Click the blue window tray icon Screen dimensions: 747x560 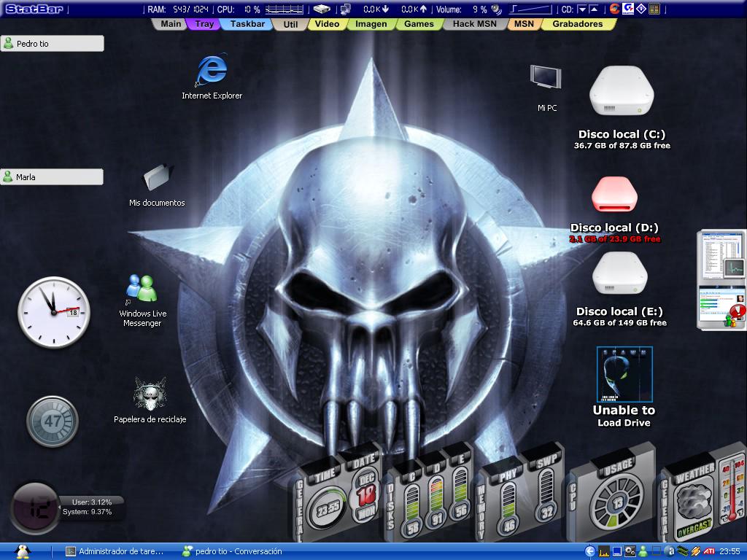[x=617, y=551]
